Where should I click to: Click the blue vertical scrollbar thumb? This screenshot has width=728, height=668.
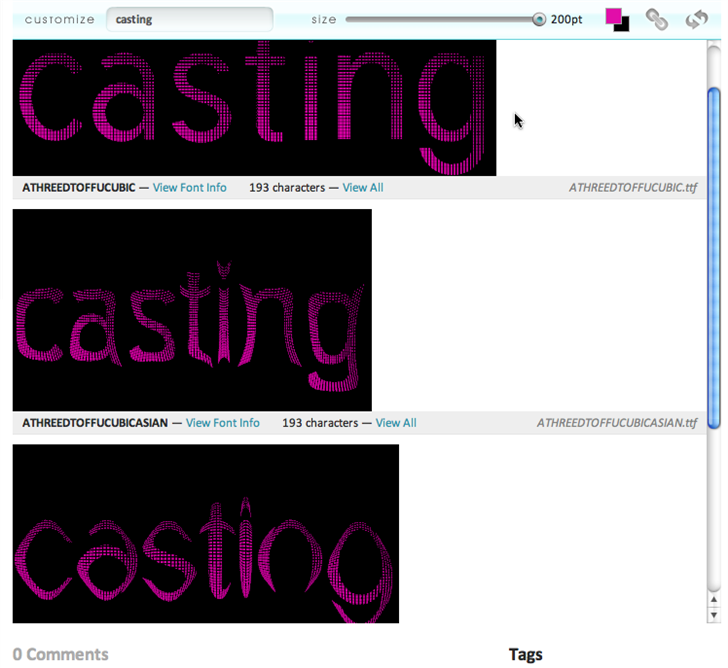coord(713,255)
